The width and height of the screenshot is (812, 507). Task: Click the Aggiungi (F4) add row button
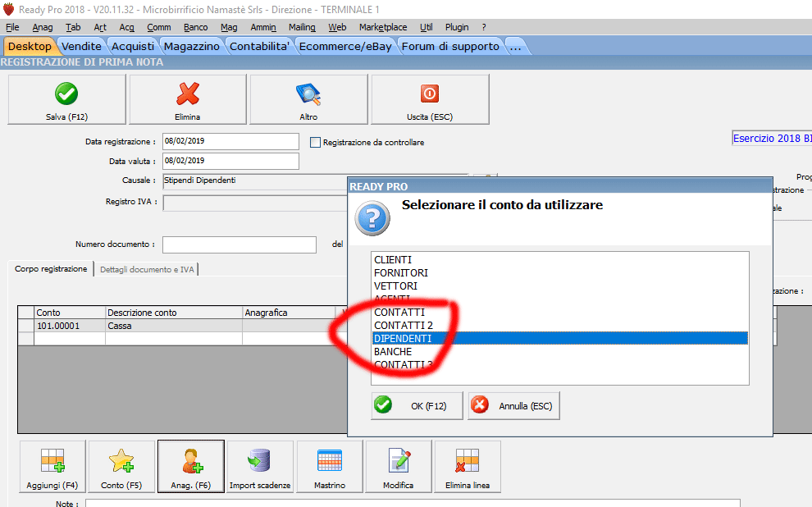(52, 467)
